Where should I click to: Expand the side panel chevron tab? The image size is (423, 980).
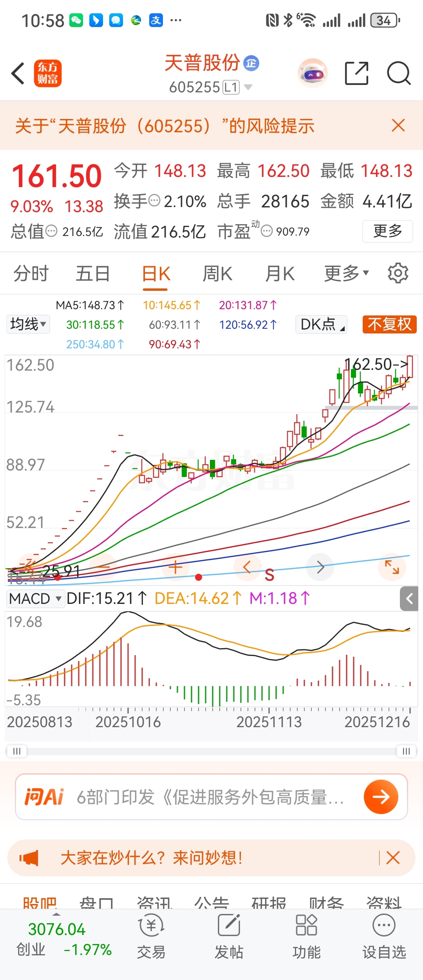click(x=409, y=598)
